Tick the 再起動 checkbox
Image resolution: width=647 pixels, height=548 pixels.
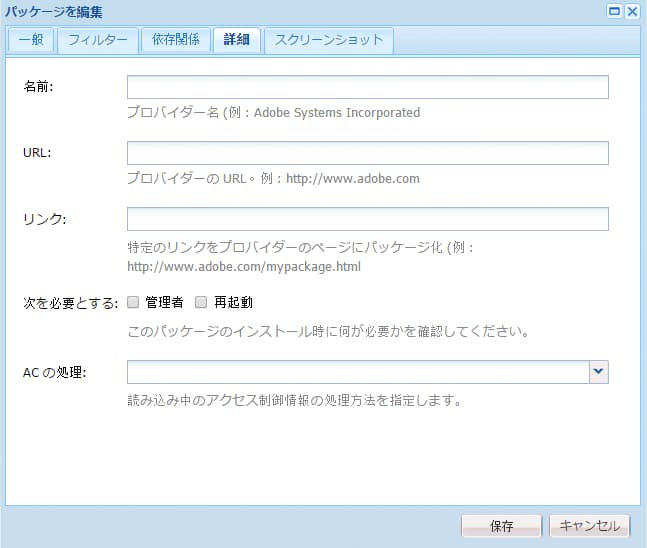click(x=201, y=302)
